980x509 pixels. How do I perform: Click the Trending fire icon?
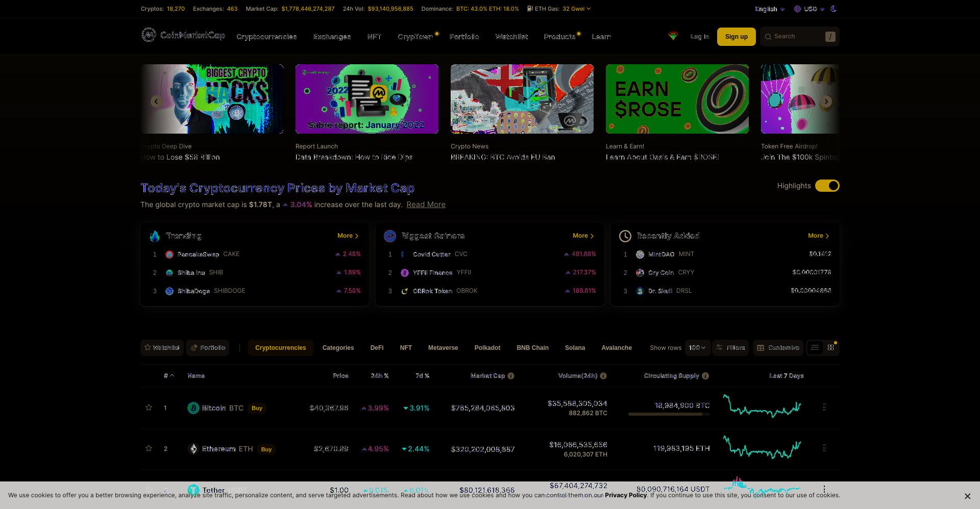(155, 236)
